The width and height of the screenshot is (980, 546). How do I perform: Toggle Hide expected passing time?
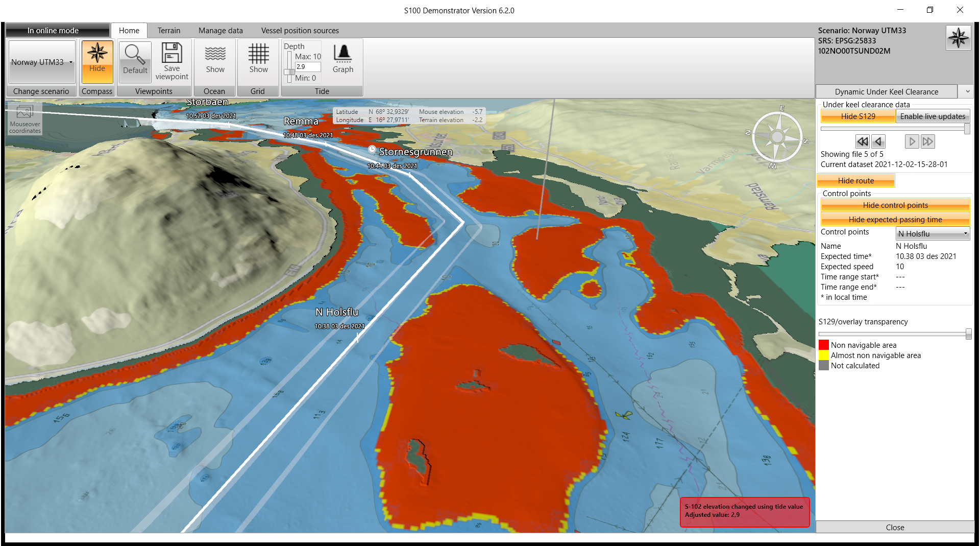895,220
